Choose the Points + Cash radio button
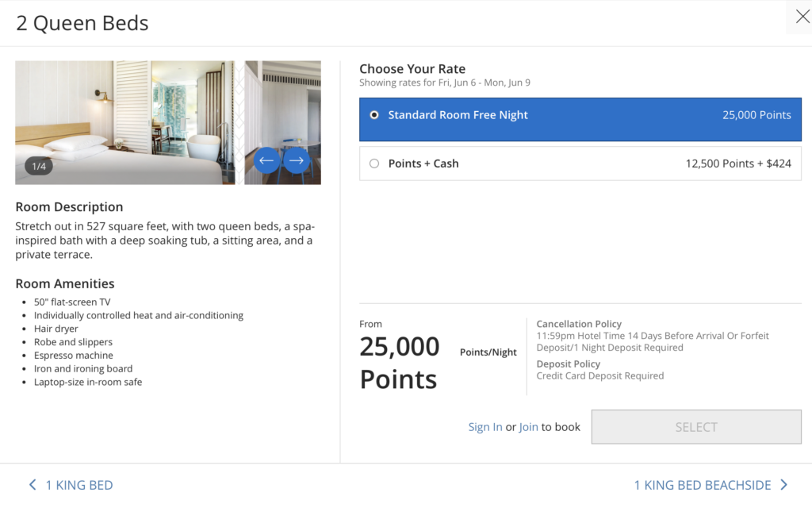This screenshot has height=508, width=812. tap(374, 164)
